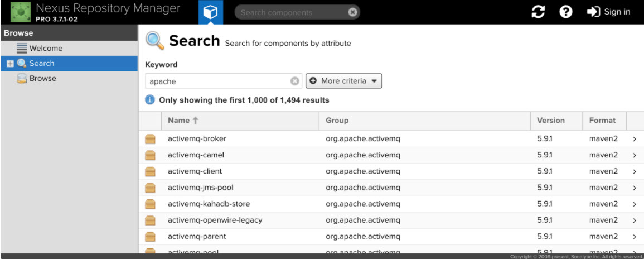Expand the activemq-camel row chevron
644x259 pixels.
(x=635, y=155)
